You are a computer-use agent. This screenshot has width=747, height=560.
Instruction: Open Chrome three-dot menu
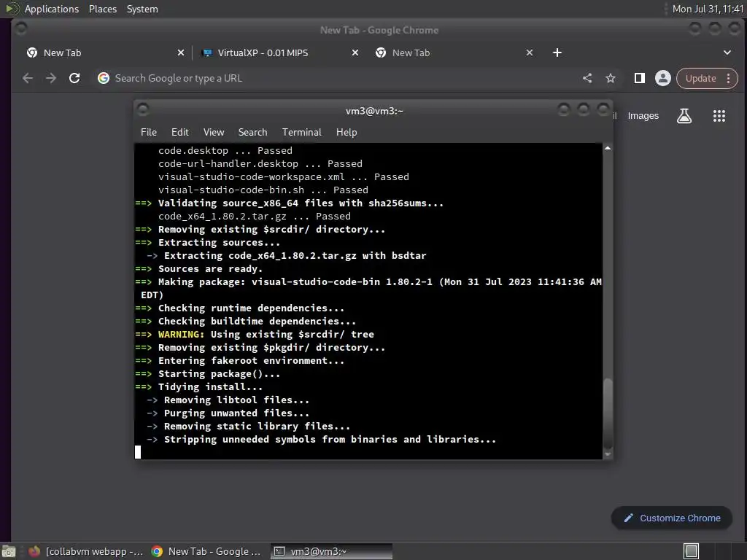click(729, 79)
